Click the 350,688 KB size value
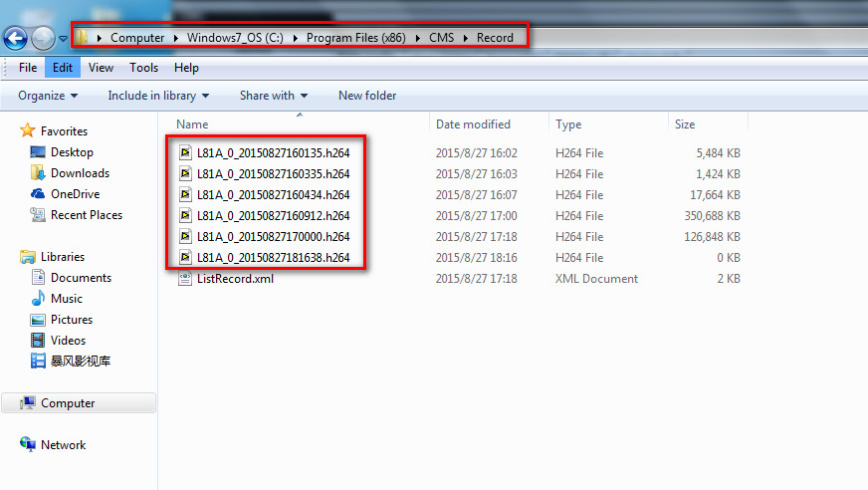The width and height of the screenshot is (868, 490). [x=712, y=216]
